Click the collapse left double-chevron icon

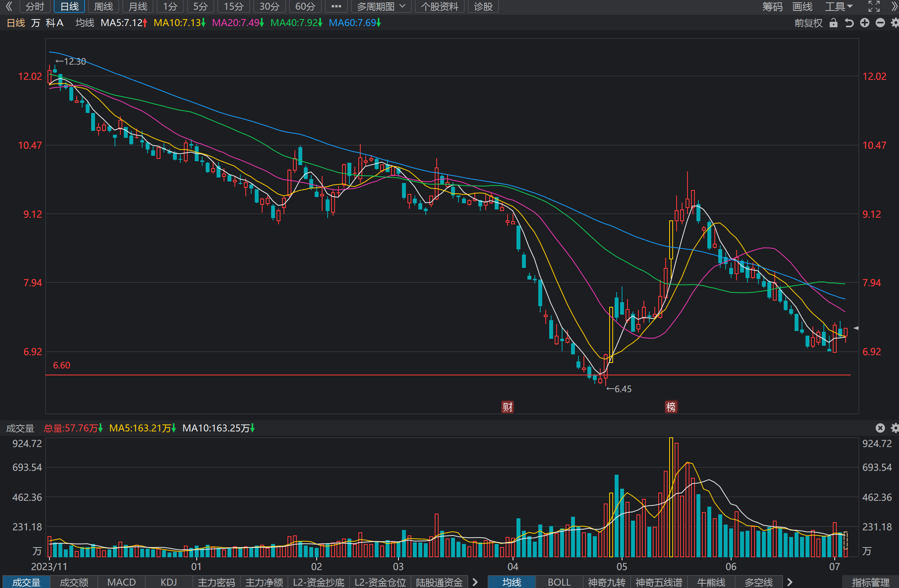pyautogui.click(x=9, y=6)
